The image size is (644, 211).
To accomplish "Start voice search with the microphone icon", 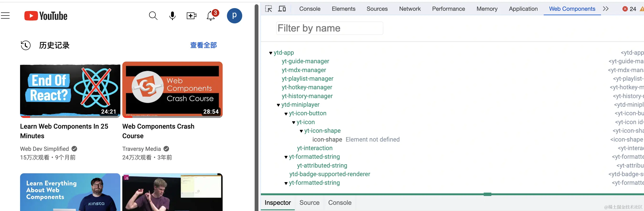I will click(x=172, y=16).
